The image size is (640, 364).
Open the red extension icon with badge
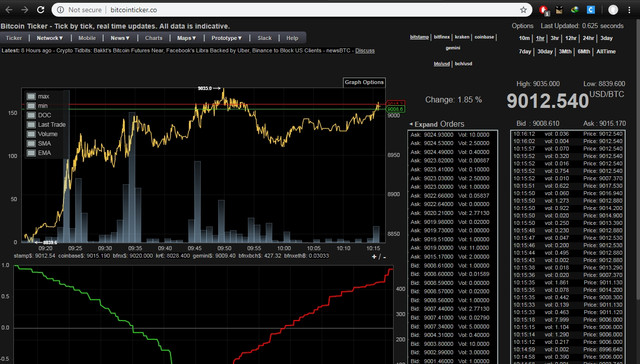(x=543, y=10)
